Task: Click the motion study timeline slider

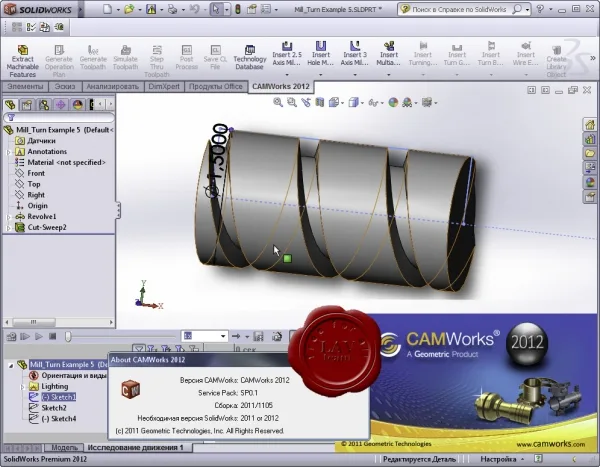Action: coord(68,336)
